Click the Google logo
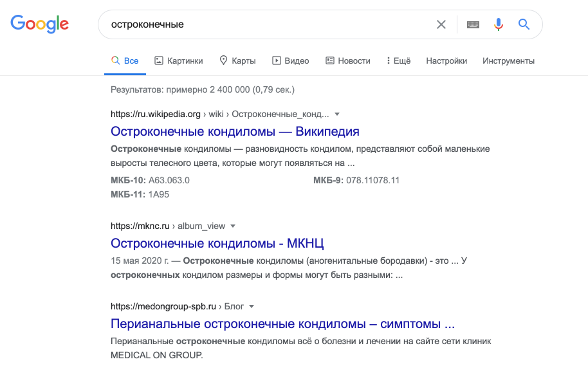Screen dimensions: 588x366 (39, 24)
